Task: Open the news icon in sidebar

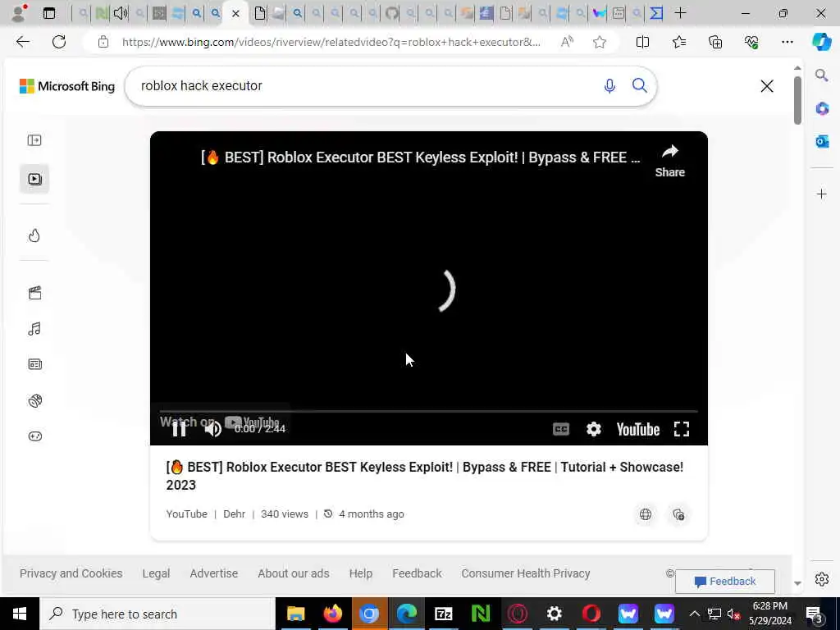Action: tap(34, 364)
